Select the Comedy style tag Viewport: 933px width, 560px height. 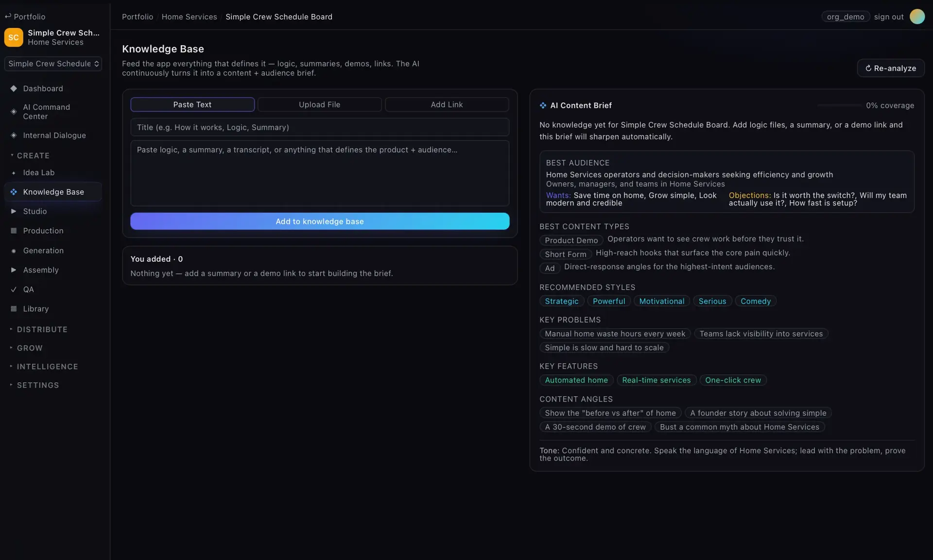click(x=755, y=301)
